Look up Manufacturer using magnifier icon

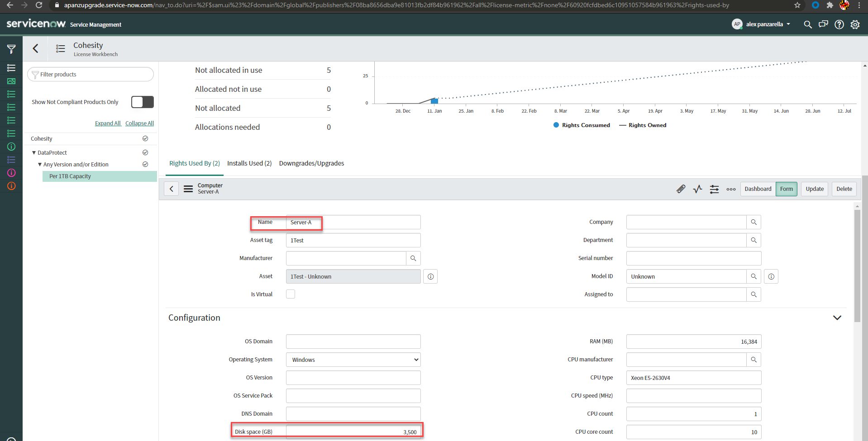click(x=413, y=258)
